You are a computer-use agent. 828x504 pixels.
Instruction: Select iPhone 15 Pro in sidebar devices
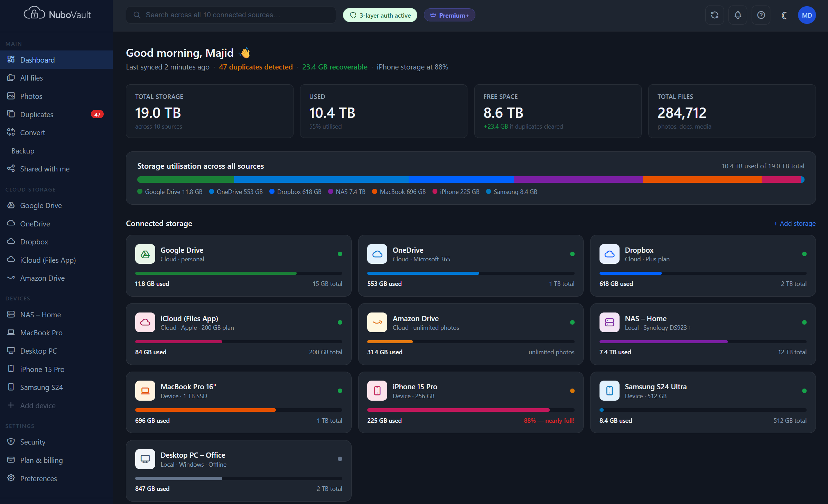click(x=56, y=369)
